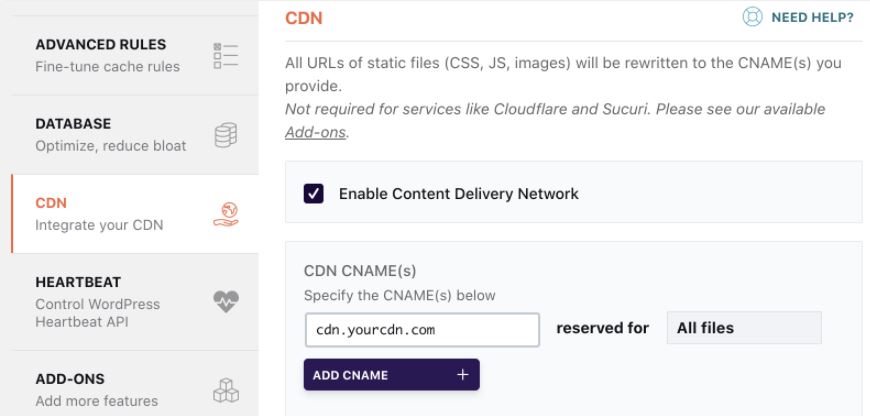The height and width of the screenshot is (416, 870).
Task: Click the plus icon on Add CNAME
Action: 462,375
